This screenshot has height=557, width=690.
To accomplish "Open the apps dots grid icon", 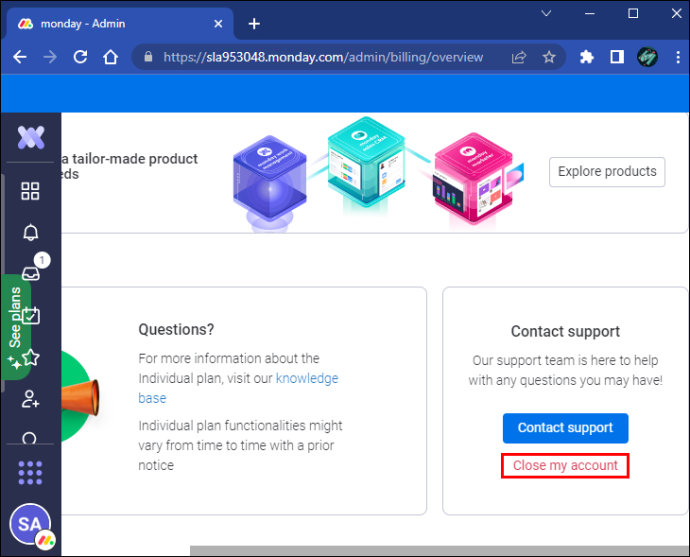I will click(30, 473).
